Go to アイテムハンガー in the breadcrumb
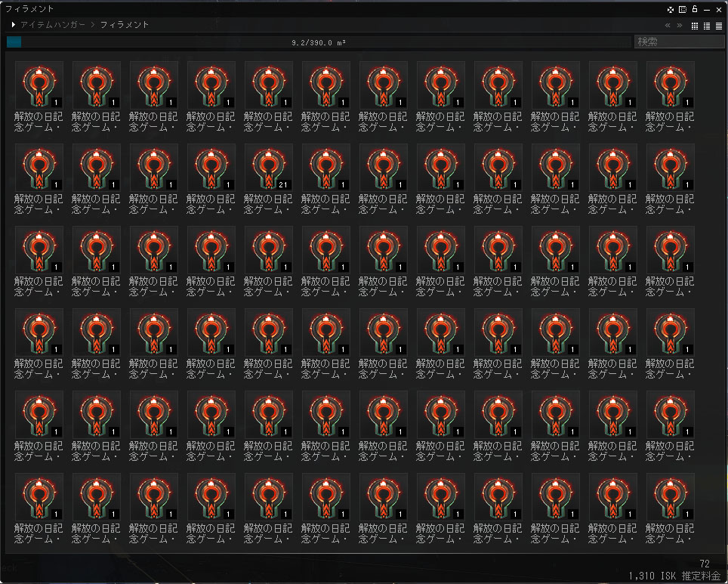728x584 pixels. click(52, 25)
